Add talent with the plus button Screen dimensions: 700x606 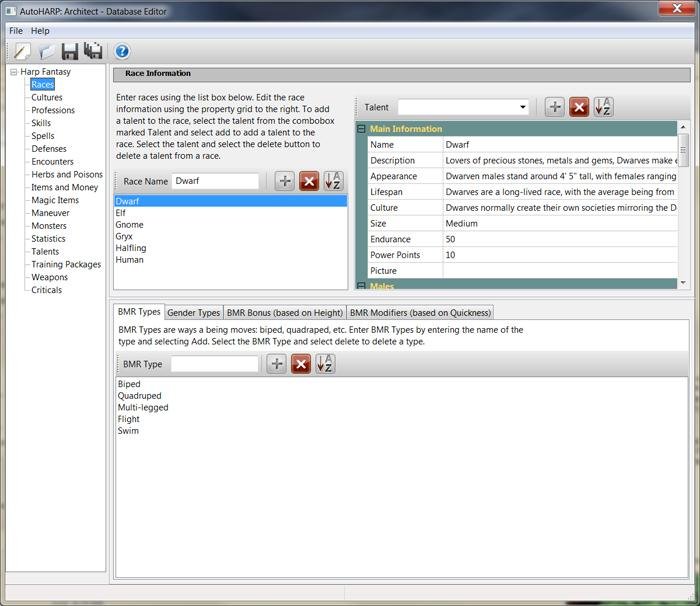555,107
